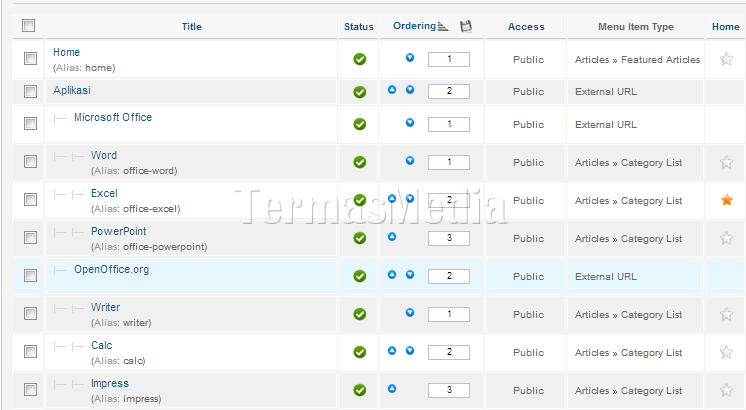The image size is (746, 410).
Task: Sort by Access column header
Action: [526, 27]
